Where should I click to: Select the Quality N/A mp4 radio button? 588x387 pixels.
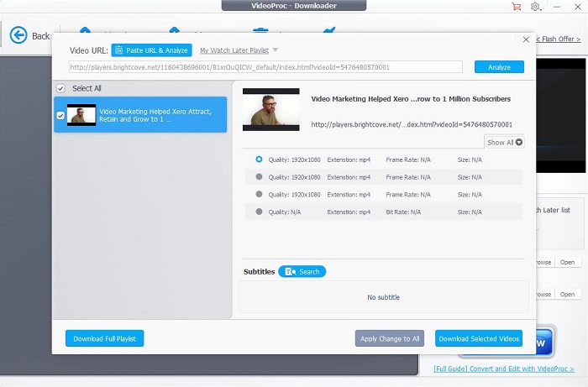pyautogui.click(x=259, y=212)
